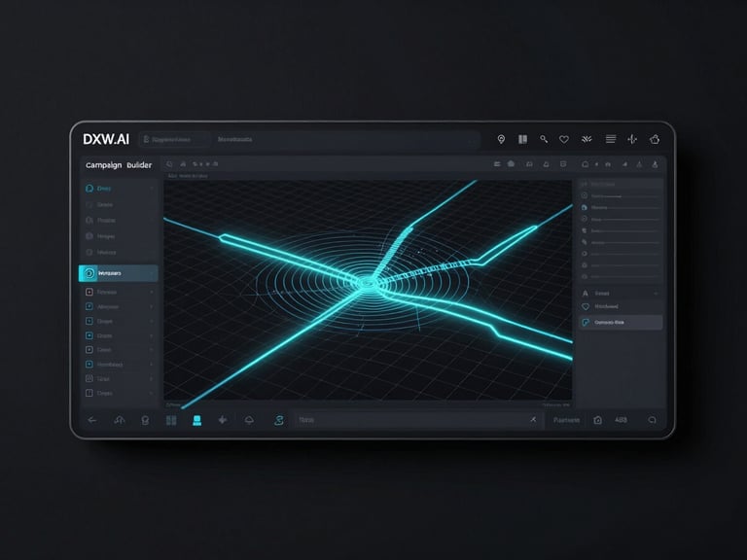Select the highlighted teal sidebar item with the target icon
747x560 pixels.
pos(118,273)
